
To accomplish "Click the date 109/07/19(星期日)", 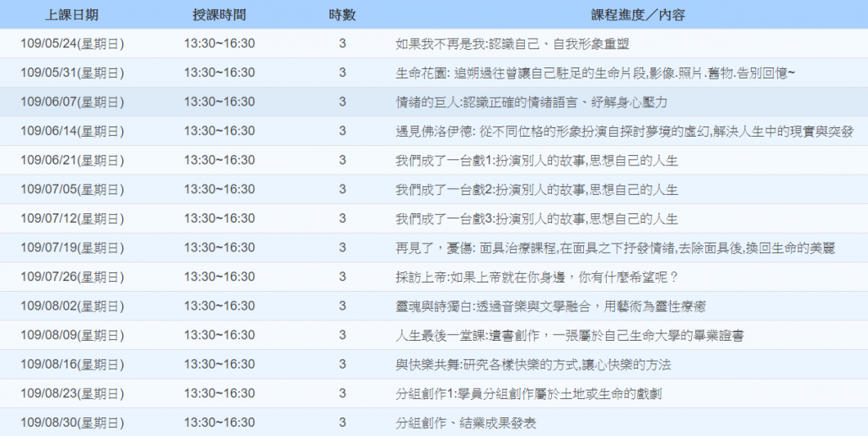I will (x=72, y=248).
